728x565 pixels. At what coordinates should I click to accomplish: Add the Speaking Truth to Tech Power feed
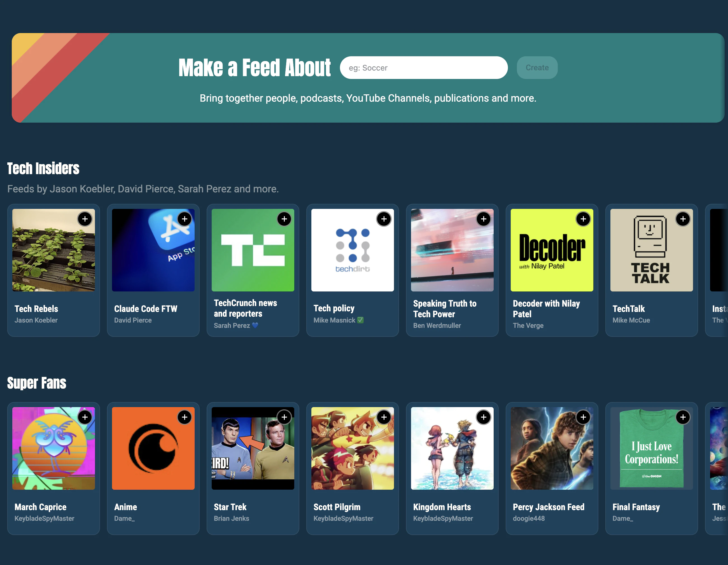(x=484, y=219)
